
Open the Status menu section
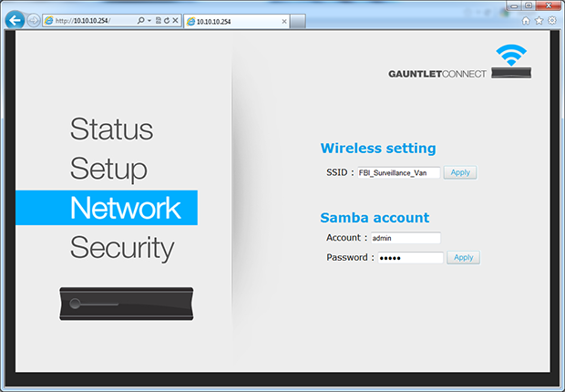coord(111,129)
